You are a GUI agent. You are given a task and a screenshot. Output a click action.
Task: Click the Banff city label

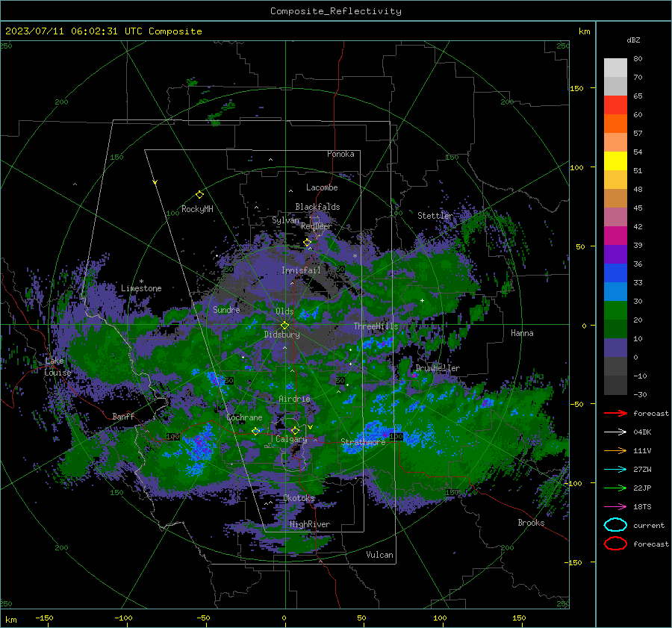click(x=123, y=416)
